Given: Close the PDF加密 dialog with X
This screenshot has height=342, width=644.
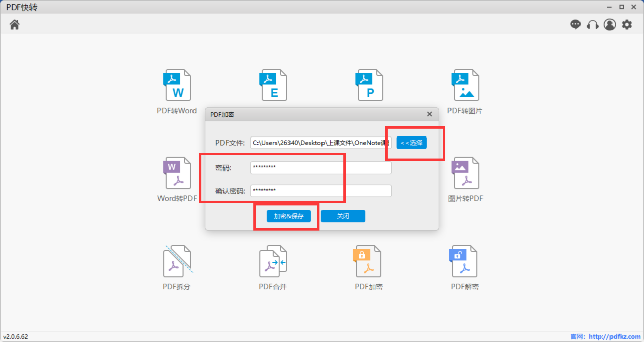Looking at the screenshot, I should [430, 114].
